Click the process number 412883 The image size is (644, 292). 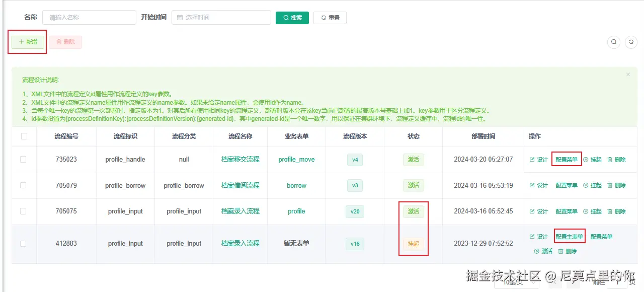coord(66,244)
